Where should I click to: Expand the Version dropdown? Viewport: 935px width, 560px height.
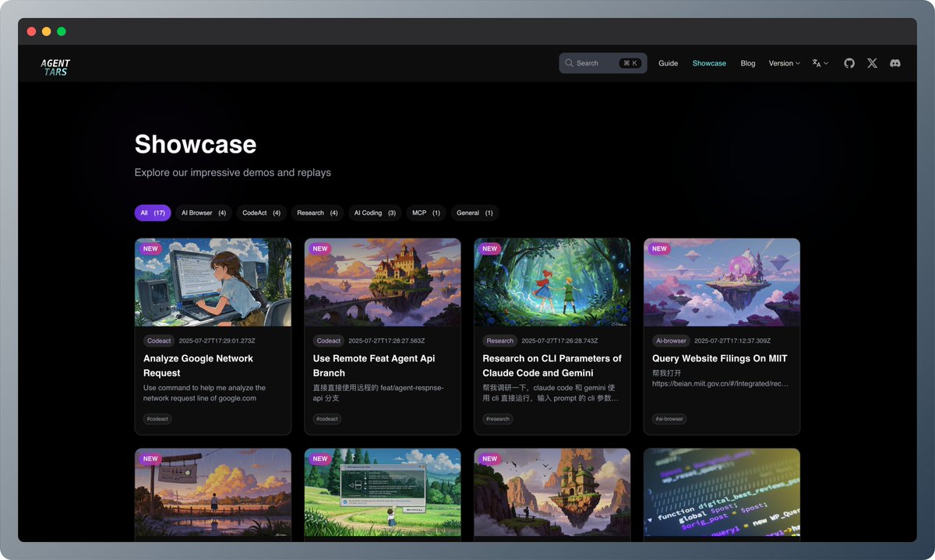point(784,63)
